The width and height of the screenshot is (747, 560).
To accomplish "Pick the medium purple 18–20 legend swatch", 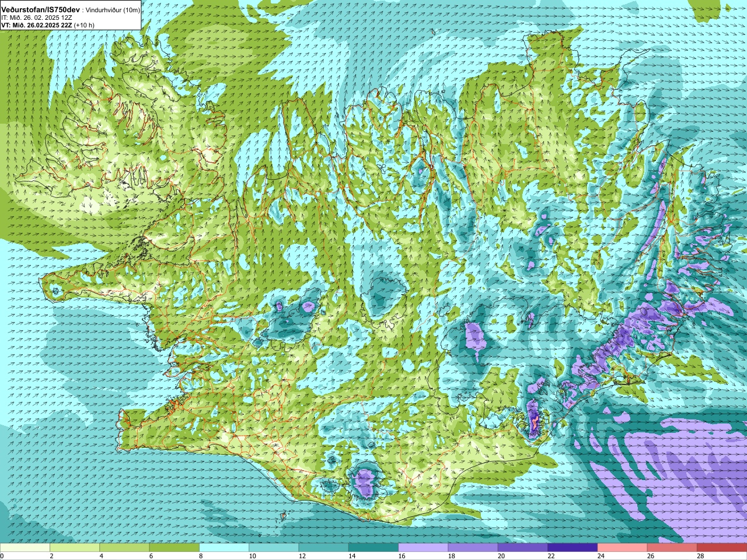I will pyautogui.click(x=473, y=548).
